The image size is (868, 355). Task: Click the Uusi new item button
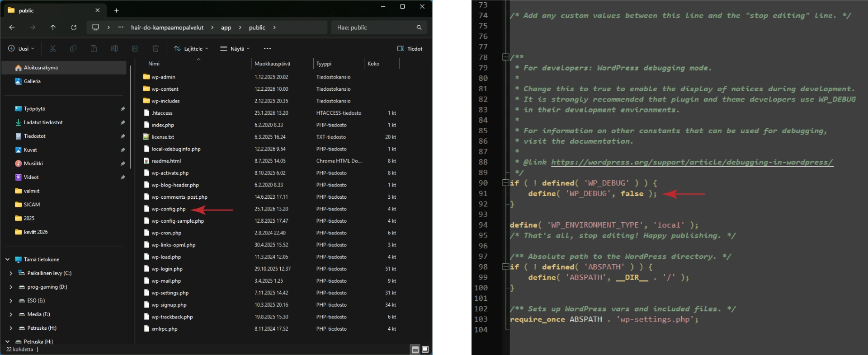[x=21, y=48]
